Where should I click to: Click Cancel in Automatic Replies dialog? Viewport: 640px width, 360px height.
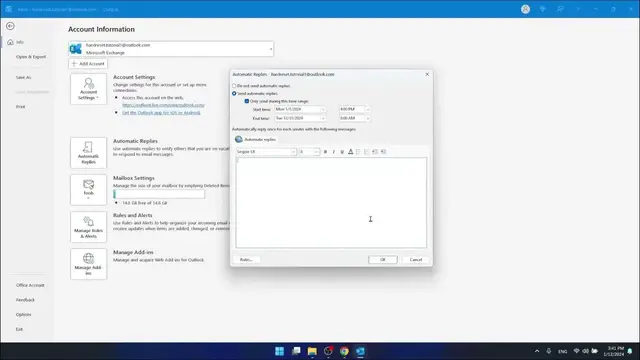point(416,260)
